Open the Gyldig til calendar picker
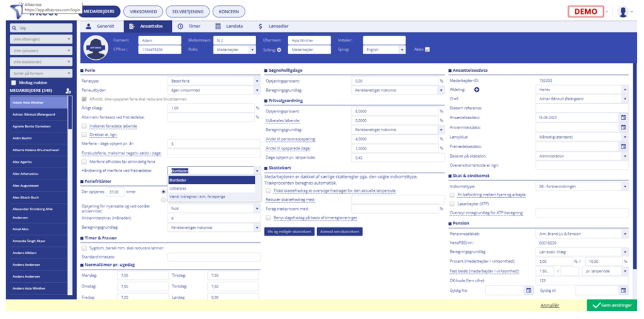Screen dimensions: 644x319 tap(623, 291)
